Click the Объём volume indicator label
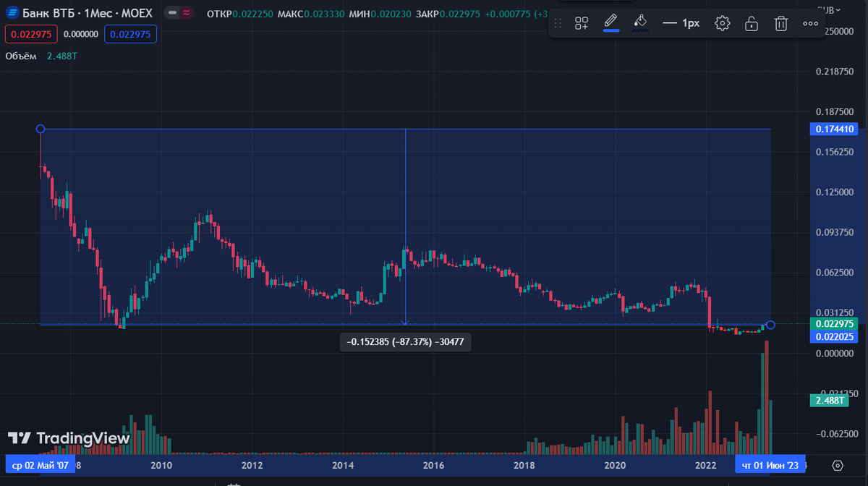 pyautogui.click(x=22, y=55)
